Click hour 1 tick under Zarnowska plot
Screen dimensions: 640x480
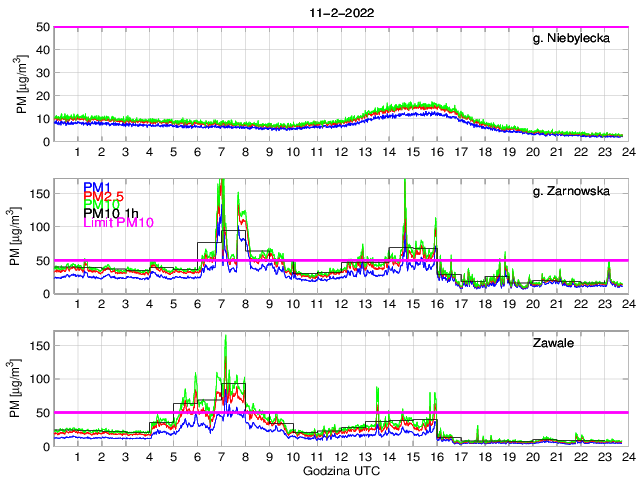[x=77, y=304]
